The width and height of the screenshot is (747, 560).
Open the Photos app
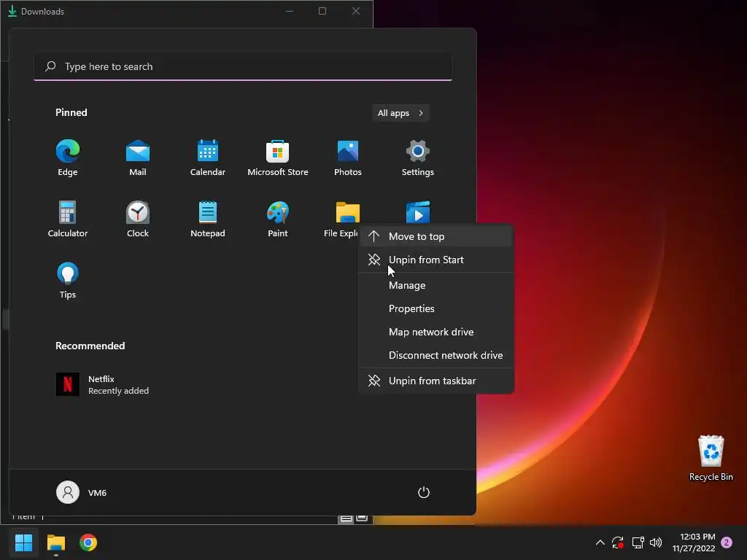(348, 157)
